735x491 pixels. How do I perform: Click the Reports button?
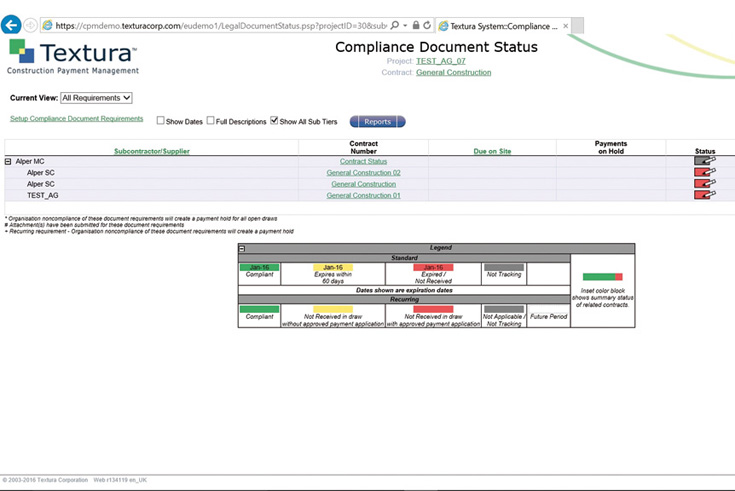point(377,121)
